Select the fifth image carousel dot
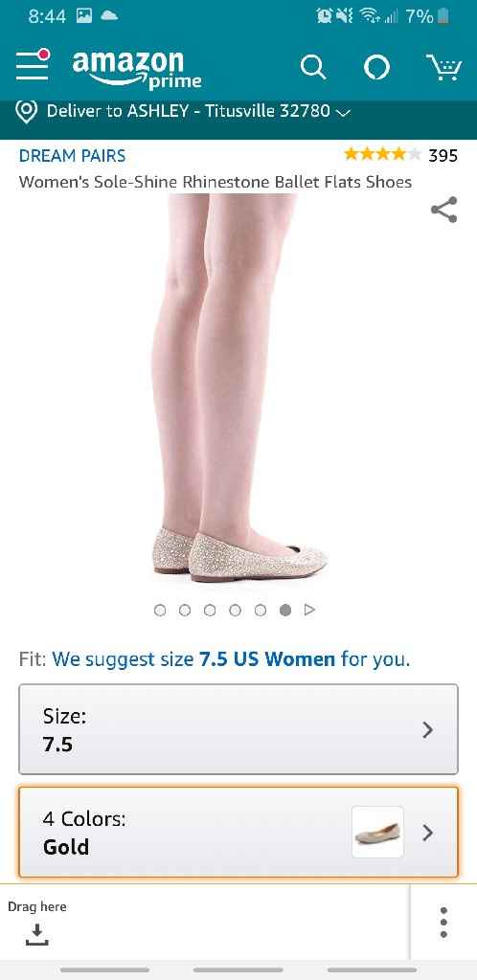The height and width of the screenshot is (980, 477). pyautogui.click(x=261, y=610)
